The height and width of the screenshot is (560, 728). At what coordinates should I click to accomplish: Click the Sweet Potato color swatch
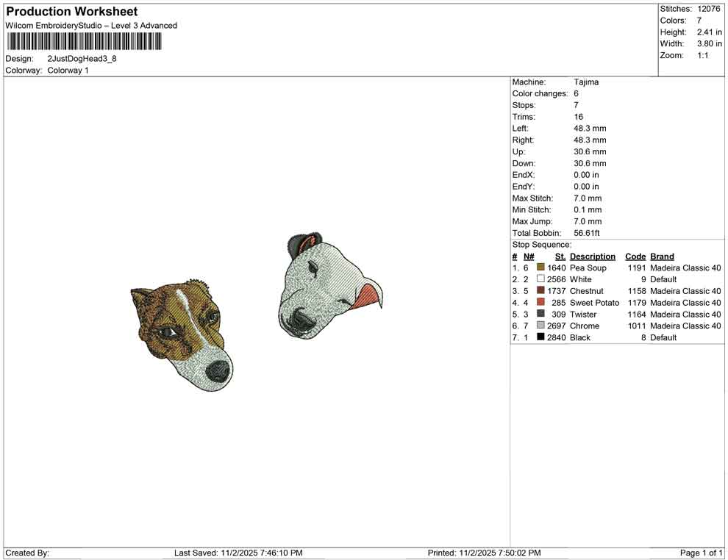tap(540, 301)
